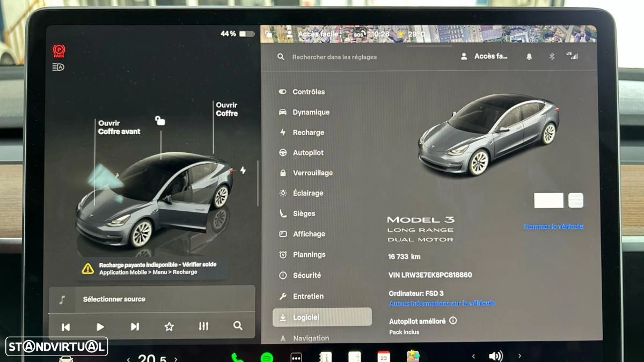Tap the 3D vehicle image in settings

point(488,135)
